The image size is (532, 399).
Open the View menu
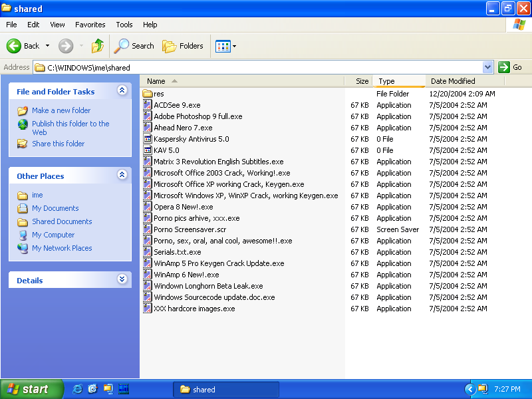point(57,25)
